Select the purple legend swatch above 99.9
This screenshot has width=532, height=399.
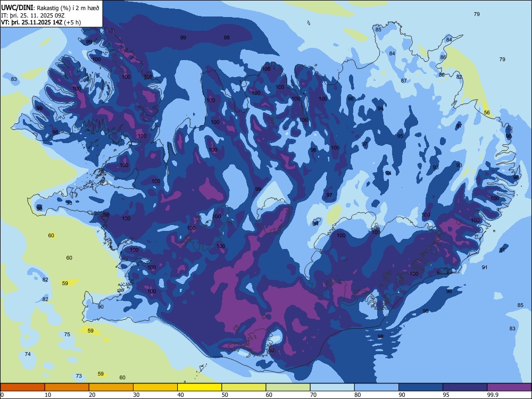[509, 387]
